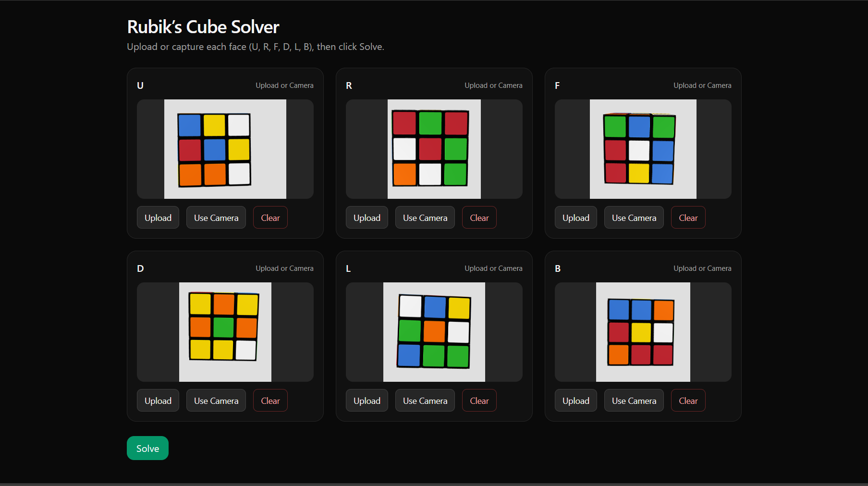Viewport: 868px width, 486px height.
Task: Click the B face cube thumbnail
Action: tap(643, 332)
